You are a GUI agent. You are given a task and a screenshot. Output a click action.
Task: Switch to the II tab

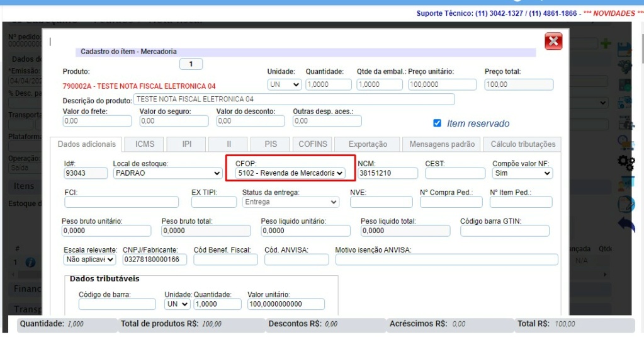[x=229, y=144]
